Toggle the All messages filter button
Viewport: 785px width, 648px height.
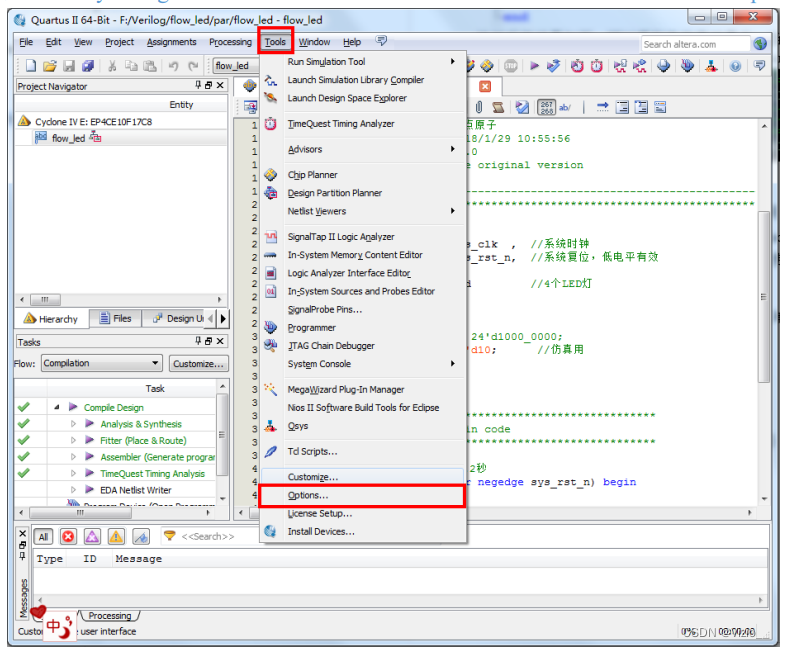tap(44, 537)
